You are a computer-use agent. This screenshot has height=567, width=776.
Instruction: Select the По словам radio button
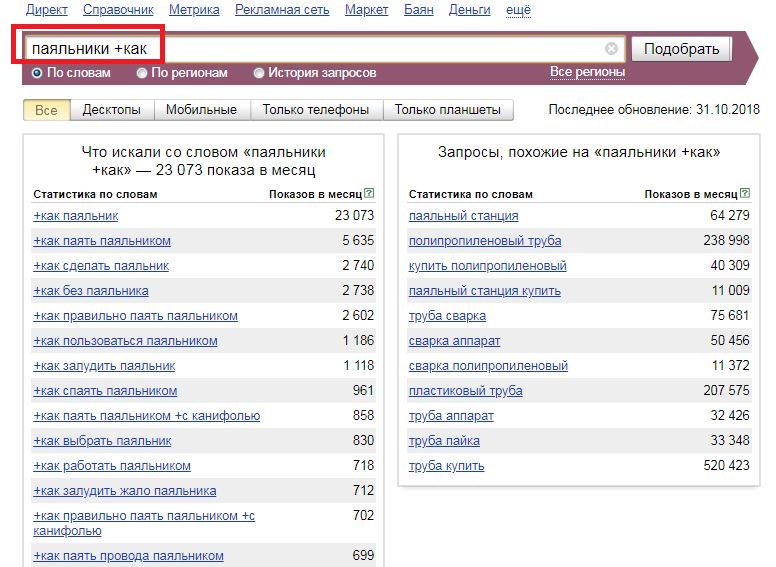37,73
